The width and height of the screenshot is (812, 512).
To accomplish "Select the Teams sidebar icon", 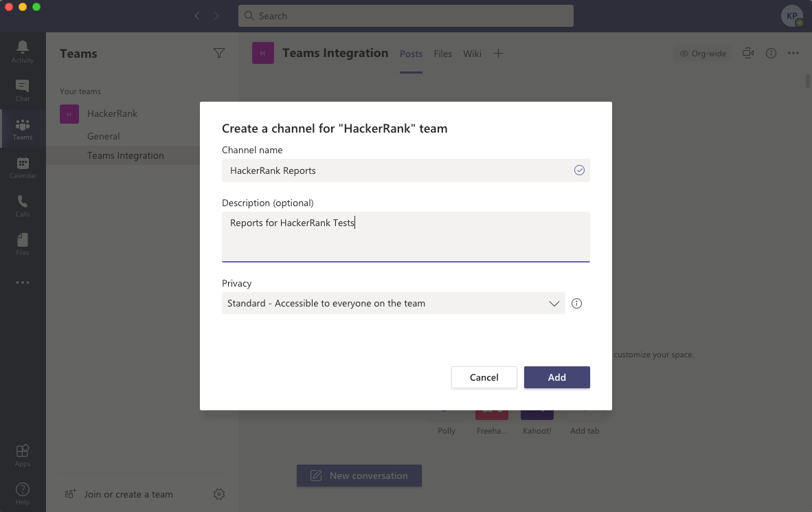I will [x=22, y=129].
